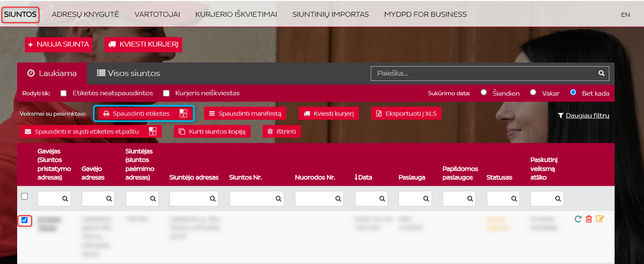Go to VARTOTOJAI page

tap(157, 14)
